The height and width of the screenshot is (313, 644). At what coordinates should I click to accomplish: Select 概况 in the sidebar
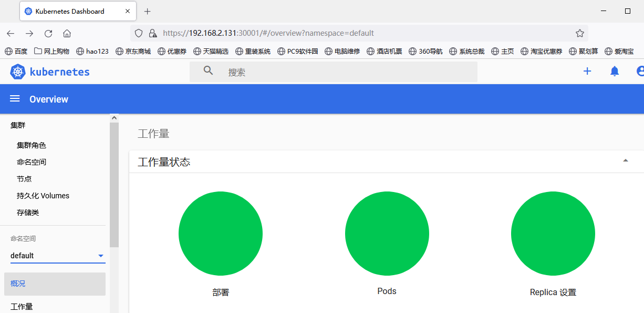point(55,284)
